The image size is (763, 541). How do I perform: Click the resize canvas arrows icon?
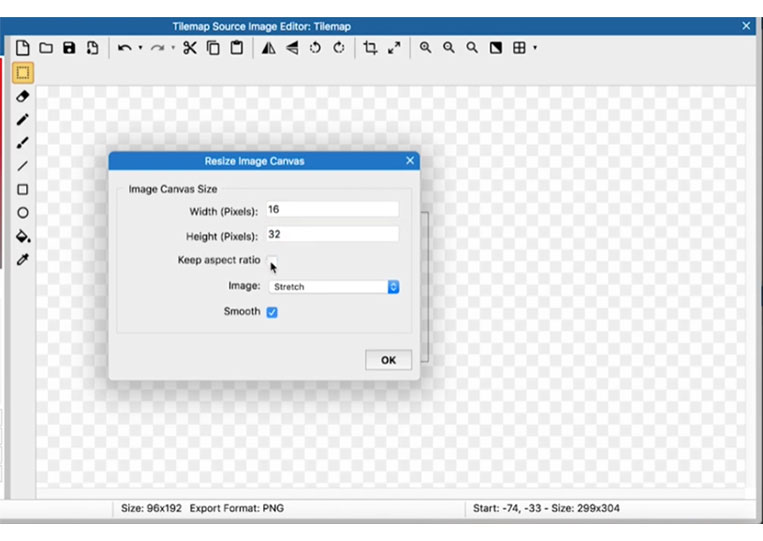coord(394,48)
